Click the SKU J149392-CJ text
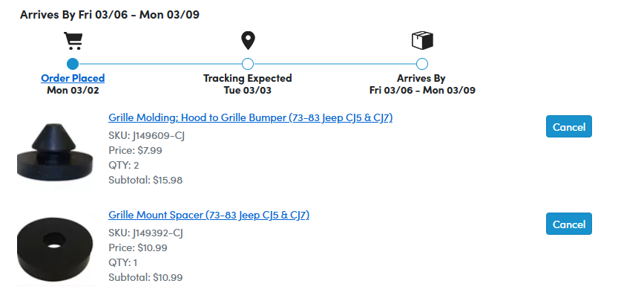Image resolution: width=644 pixels, height=298 pixels. (145, 233)
